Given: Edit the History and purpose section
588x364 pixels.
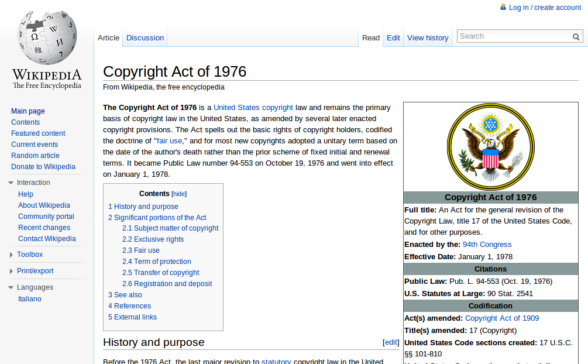Looking at the screenshot, I should pos(391,342).
